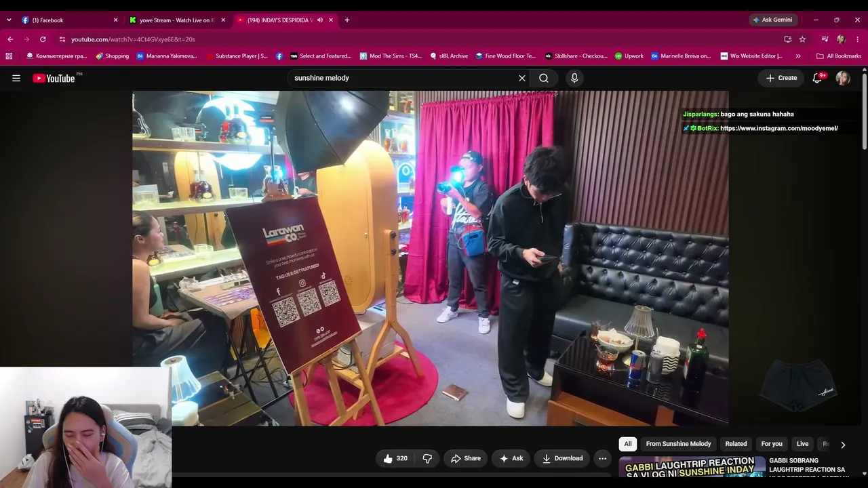This screenshot has height=488, width=868.
Task: Open the Shopping bookmark
Action: click(x=113, y=56)
